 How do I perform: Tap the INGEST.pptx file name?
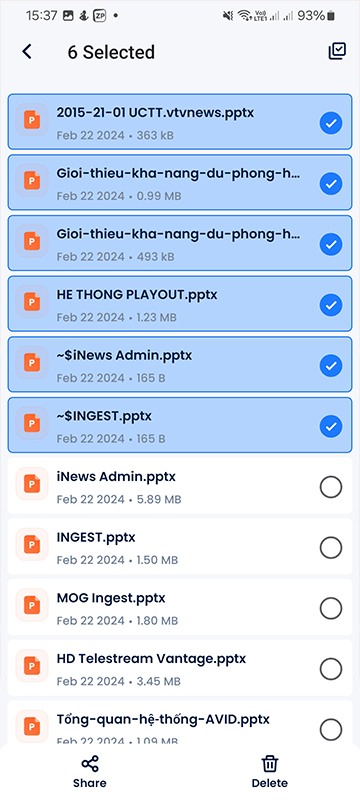(x=96, y=537)
